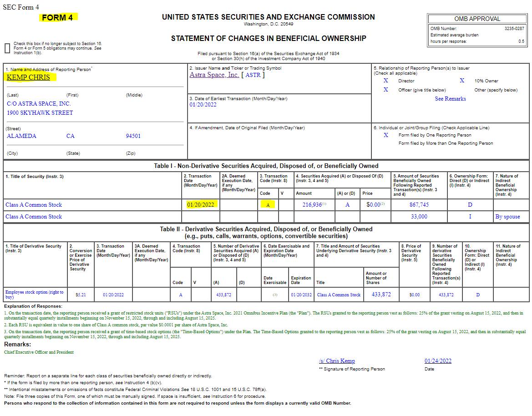Open the Astra Space, Inc. issuer link

pyautogui.click(x=214, y=75)
